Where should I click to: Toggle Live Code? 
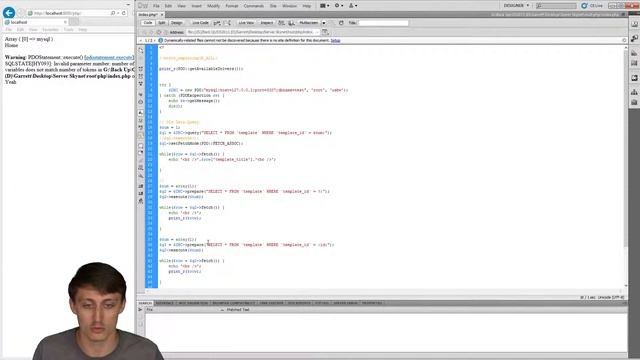tap(200, 23)
